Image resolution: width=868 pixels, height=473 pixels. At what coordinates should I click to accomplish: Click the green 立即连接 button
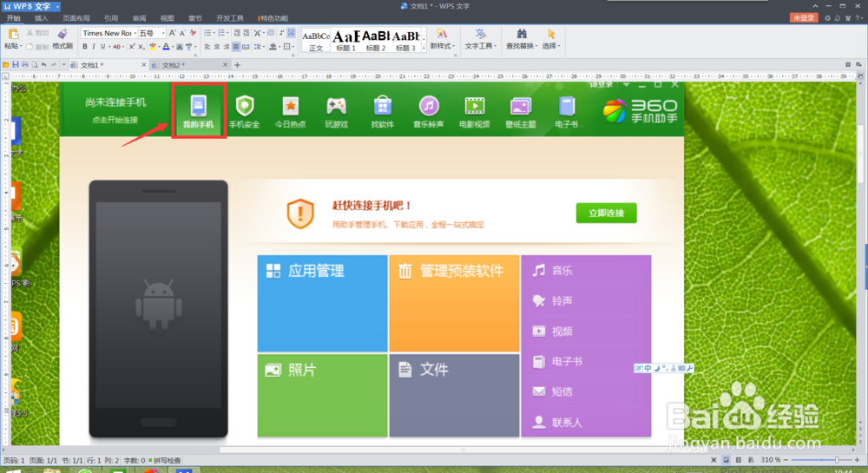[x=606, y=213]
